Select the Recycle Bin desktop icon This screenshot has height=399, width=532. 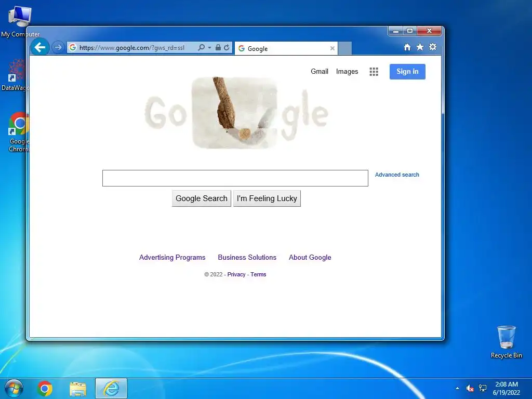point(506,342)
